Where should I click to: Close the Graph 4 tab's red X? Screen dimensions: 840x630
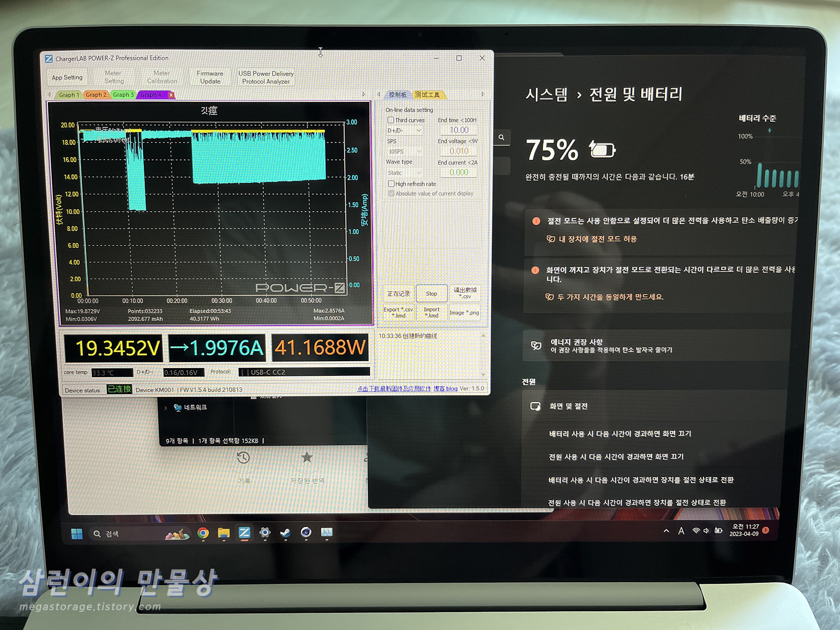171,95
